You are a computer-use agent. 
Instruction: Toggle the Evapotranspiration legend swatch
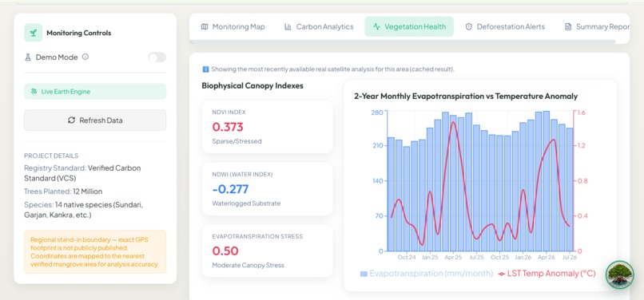coord(364,274)
